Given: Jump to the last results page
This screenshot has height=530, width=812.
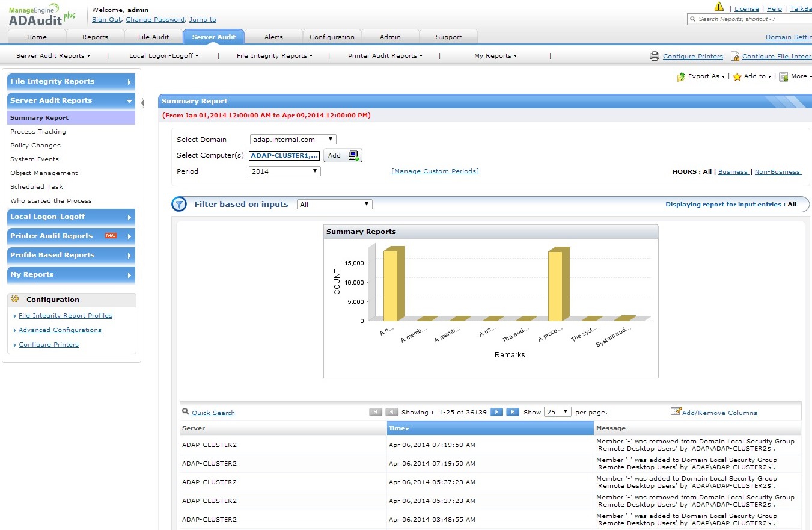Looking at the screenshot, I should coord(513,412).
